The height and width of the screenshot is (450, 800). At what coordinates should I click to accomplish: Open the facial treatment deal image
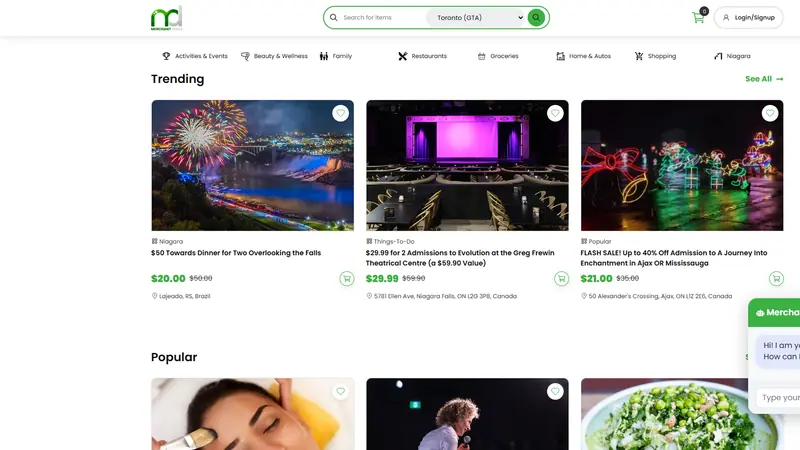[253, 414]
